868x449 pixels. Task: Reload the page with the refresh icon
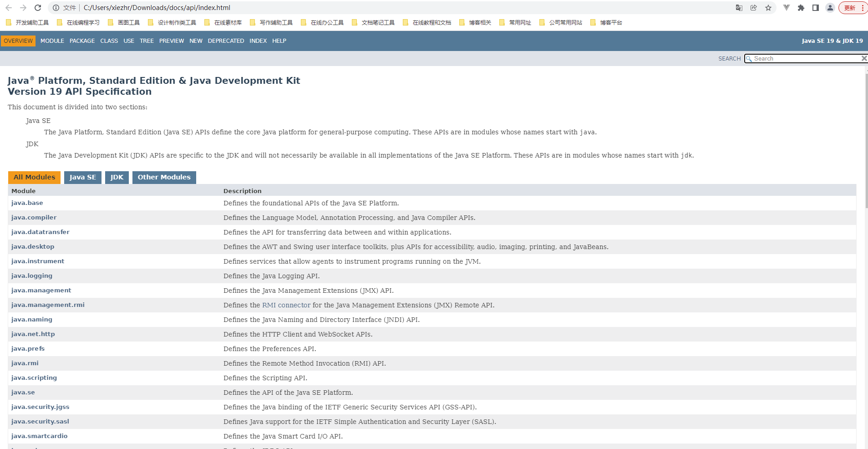(x=38, y=8)
